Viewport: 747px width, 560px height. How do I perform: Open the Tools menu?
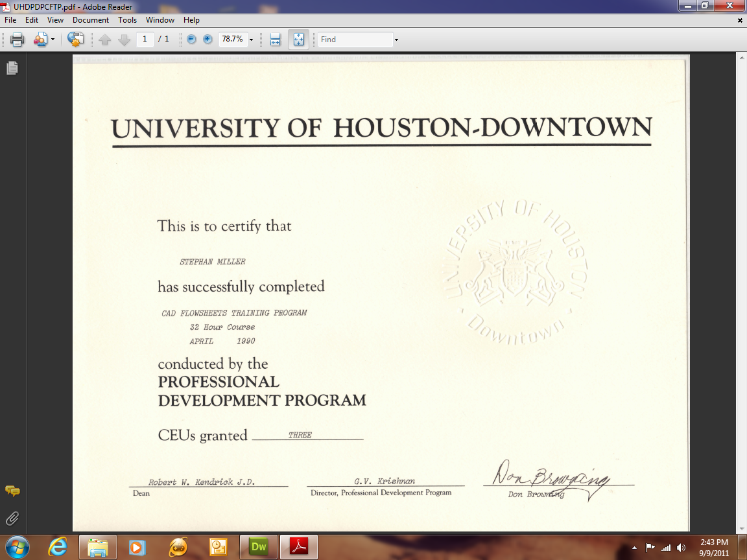click(127, 20)
